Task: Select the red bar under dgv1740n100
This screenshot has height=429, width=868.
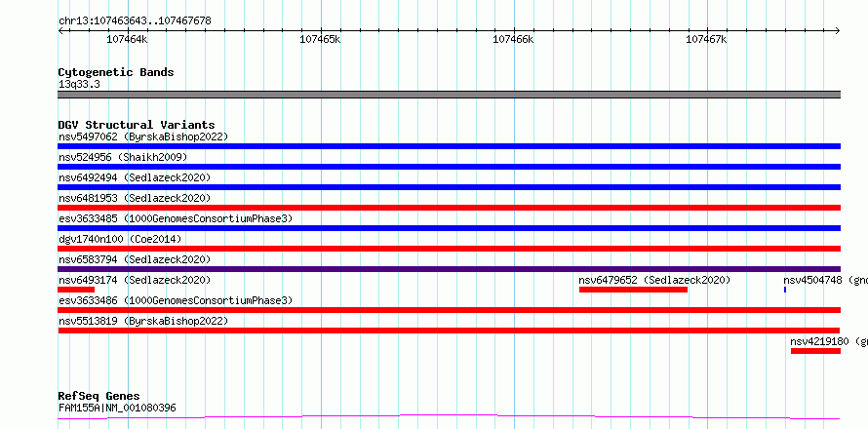Action: pyautogui.click(x=449, y=249)
